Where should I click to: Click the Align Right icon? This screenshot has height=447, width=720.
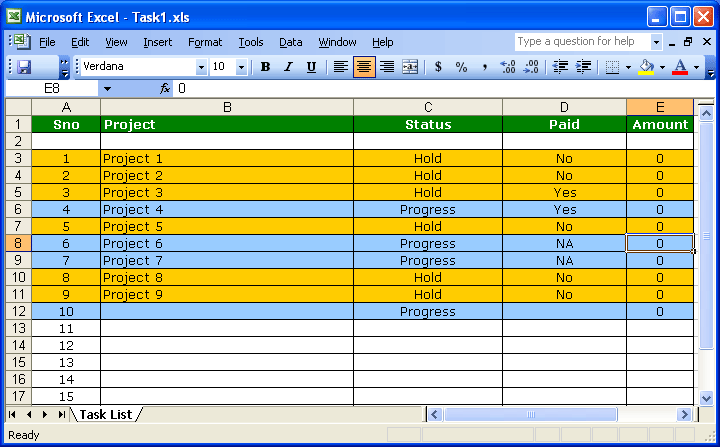[x=387, y=67]
